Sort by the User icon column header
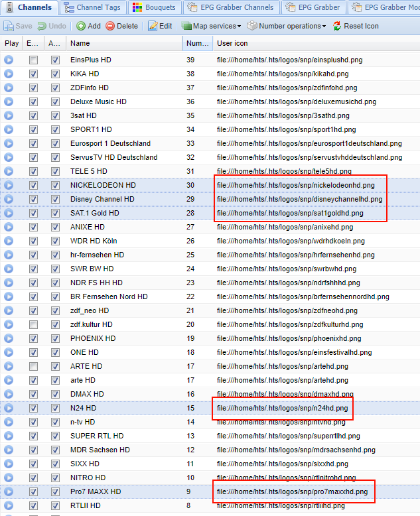 point(316,43)
